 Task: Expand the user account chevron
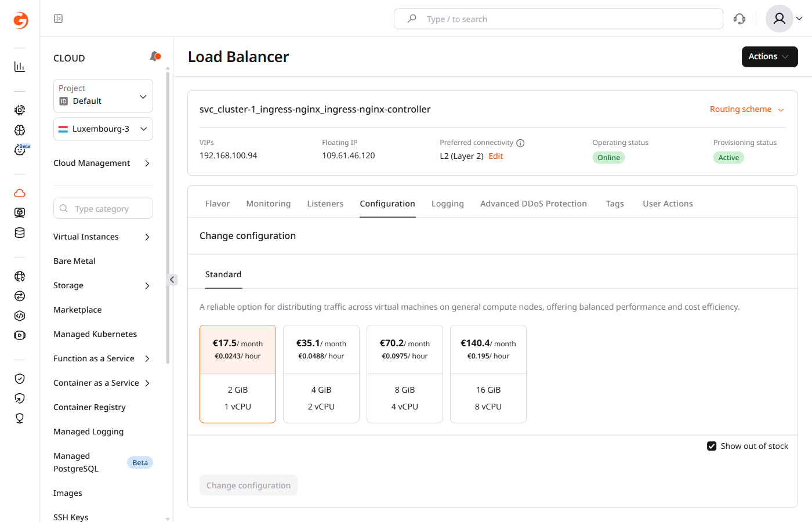(799, 19)
